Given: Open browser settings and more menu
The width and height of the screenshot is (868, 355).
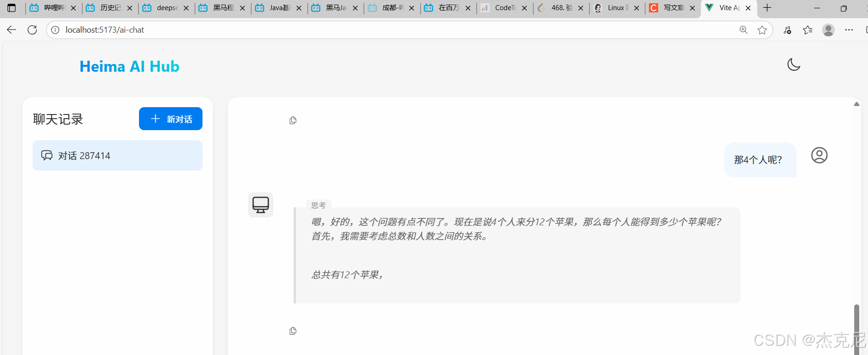Looking at the screenshot, I should tap(849, 30).
